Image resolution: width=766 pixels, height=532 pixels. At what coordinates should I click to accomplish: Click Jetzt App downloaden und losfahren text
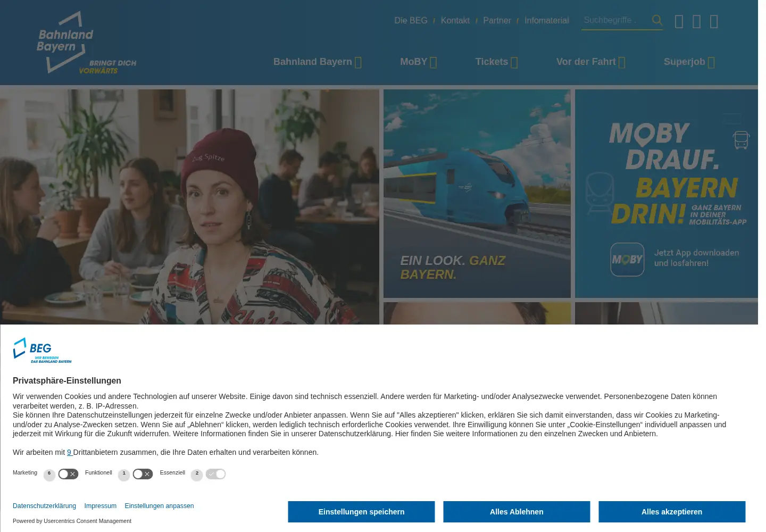(x=696, y=258)
